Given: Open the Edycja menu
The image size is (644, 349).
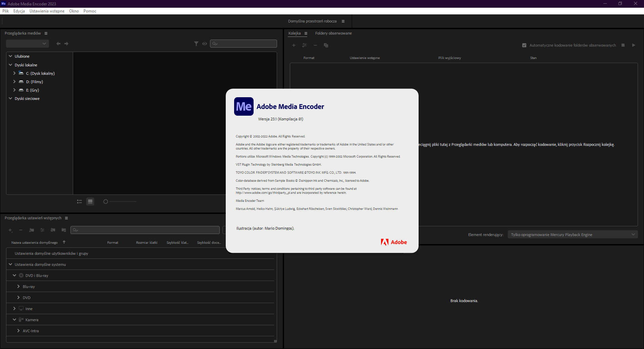Looking at the screenshot, I should click(19, 11).
